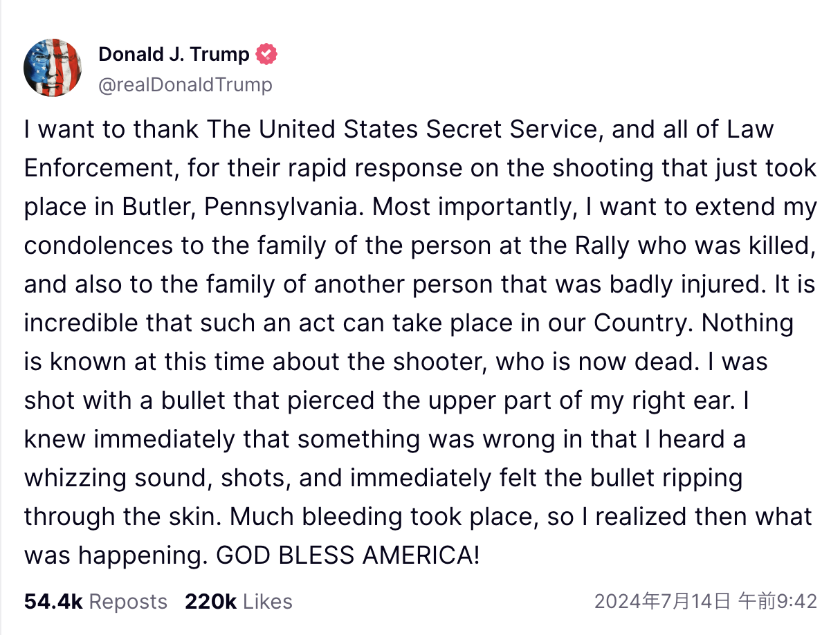Click the 220k like count
Viewport: 840px width, 635px height.
pos(210,602)
